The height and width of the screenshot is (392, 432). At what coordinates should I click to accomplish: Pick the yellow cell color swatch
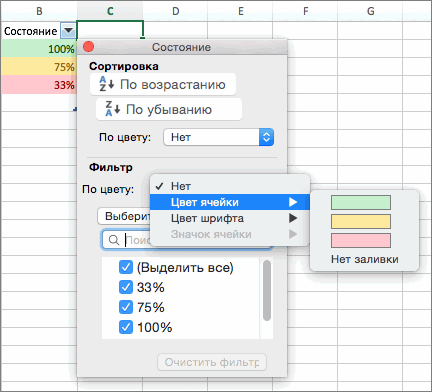(x=361, y=221)
